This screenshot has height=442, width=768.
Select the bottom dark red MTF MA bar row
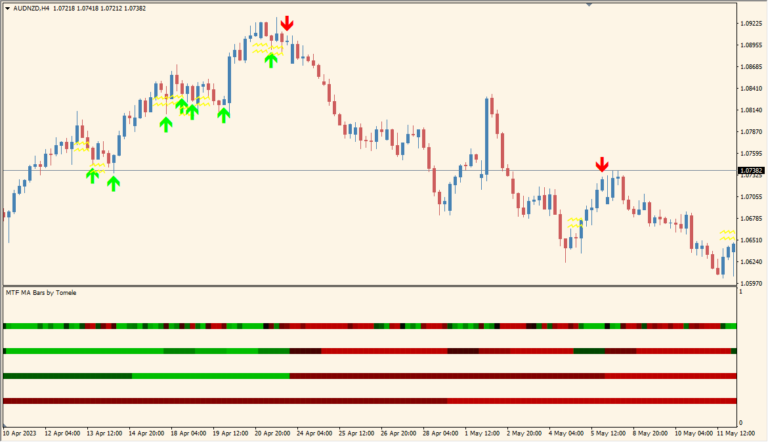click(x=368, y=401)
